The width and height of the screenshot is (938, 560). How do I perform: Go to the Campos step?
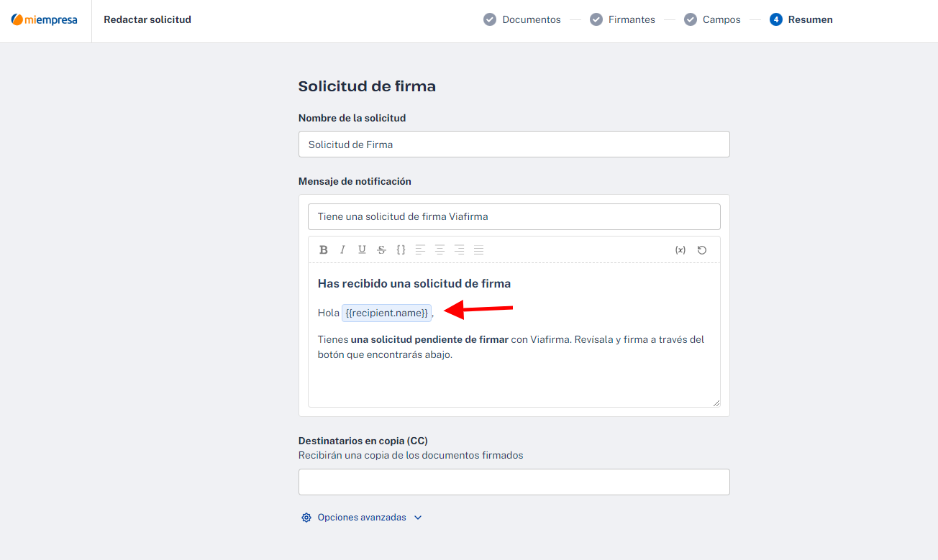click(x=712, y=19)
